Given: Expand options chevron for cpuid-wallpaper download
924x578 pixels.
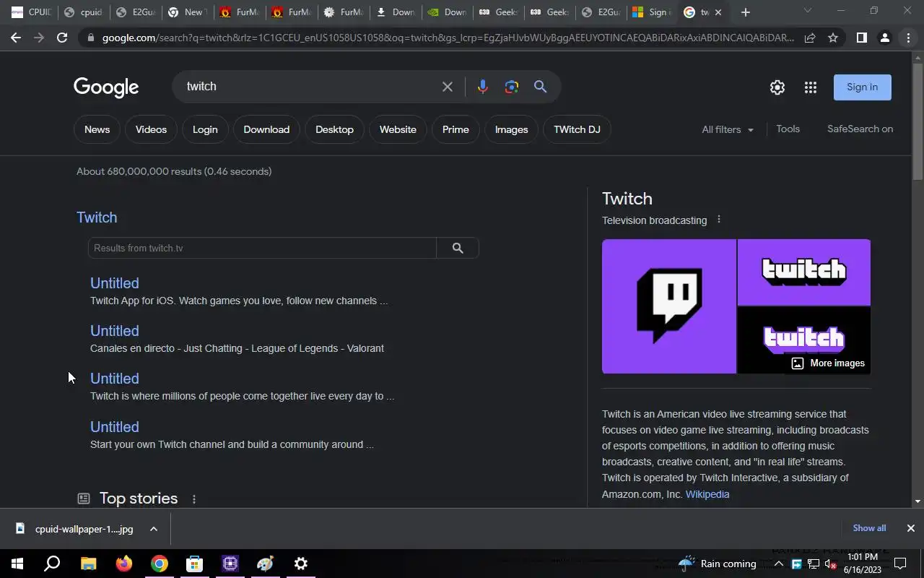Looking at the screenshot, I should pyautogui.click(x=154, y=529).
